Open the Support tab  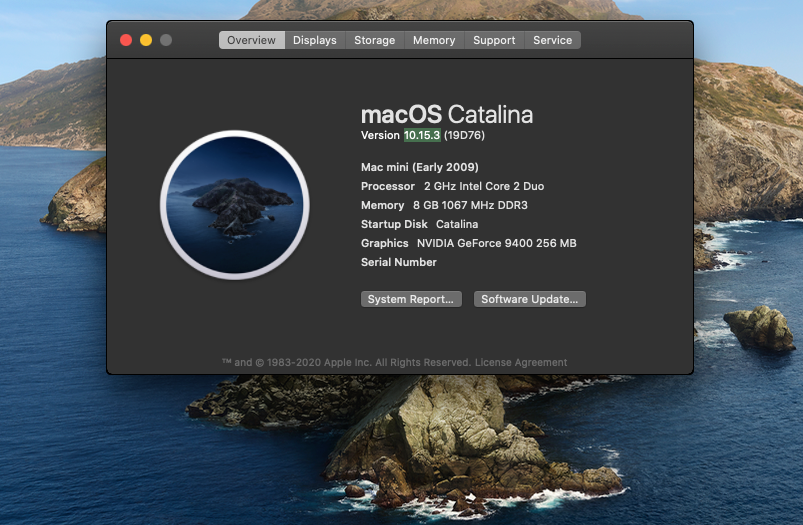[x=494, y=40]
